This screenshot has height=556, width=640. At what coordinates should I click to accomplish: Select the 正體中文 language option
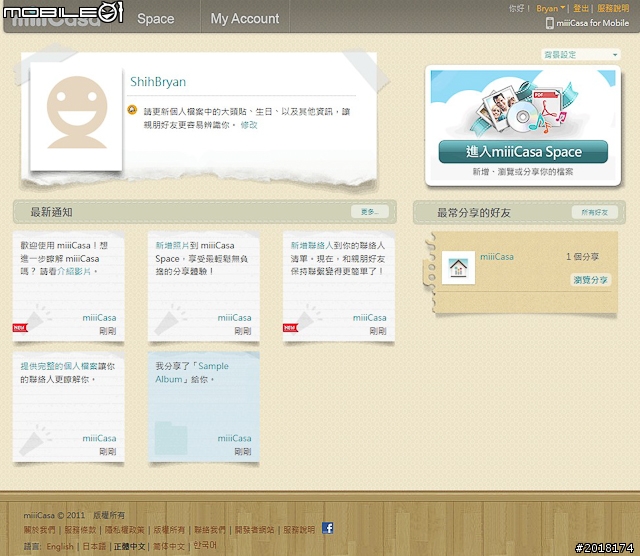pos(130,546)
